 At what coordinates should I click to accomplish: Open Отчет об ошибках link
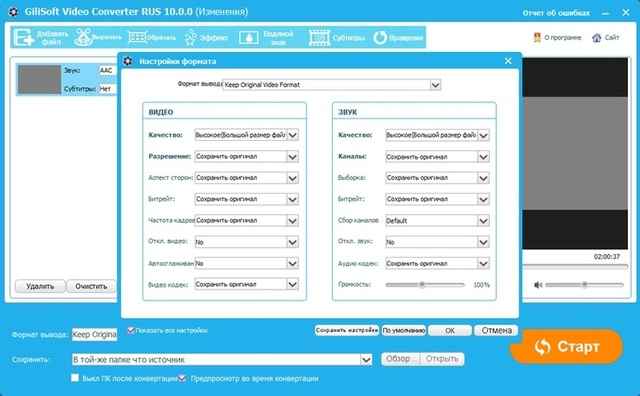point(556,13)
